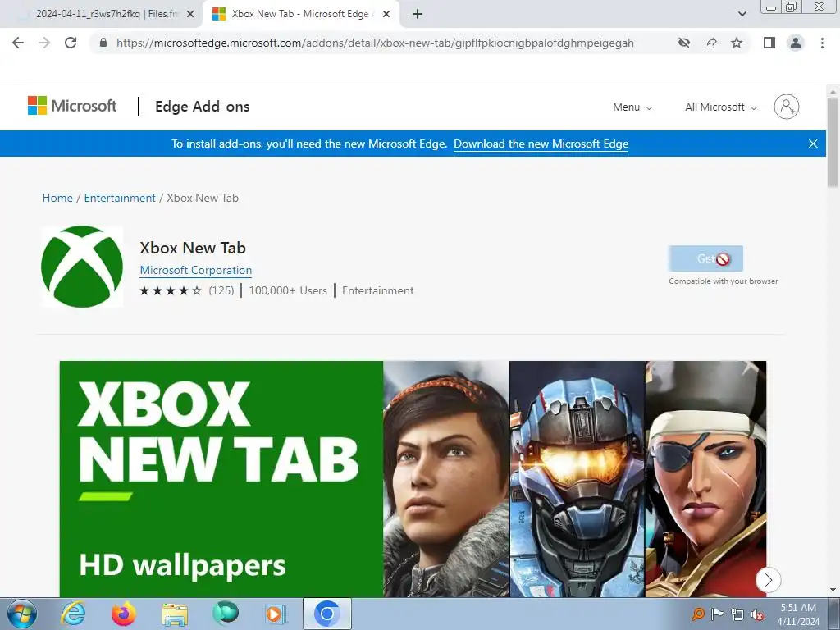This screenshot has height=630, width=840.
Task: Open the Action Center flag icon
Action: 717,614
